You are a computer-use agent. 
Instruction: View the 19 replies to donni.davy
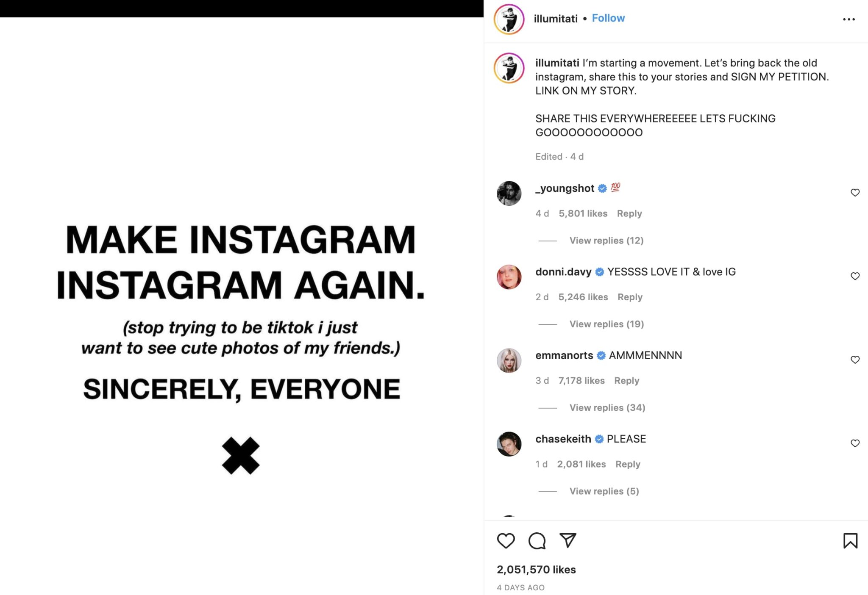click(x=606, y=324)
